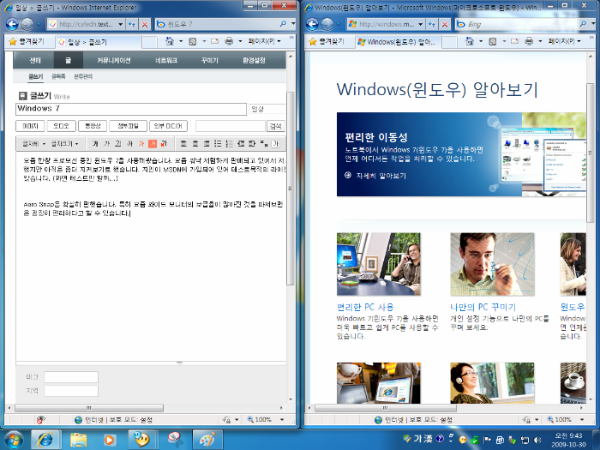
Task: Expand the font family dropdown
Action: pos(34,143)
